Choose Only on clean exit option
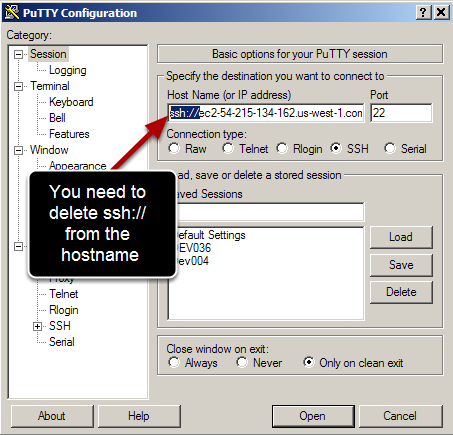This screenshot has width=453, height=435. click(309, 362)
